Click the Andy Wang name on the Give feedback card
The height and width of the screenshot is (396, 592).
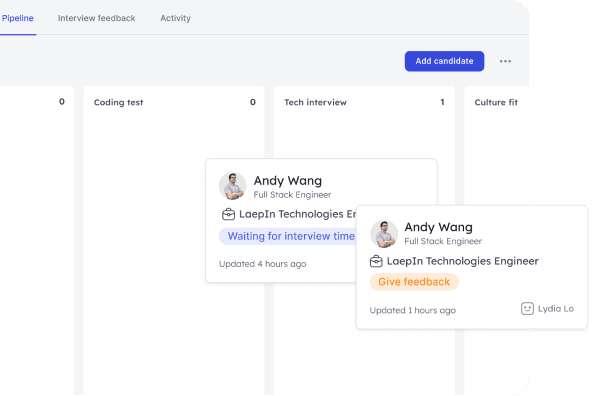pyautogui.click(x=438, y=227)
